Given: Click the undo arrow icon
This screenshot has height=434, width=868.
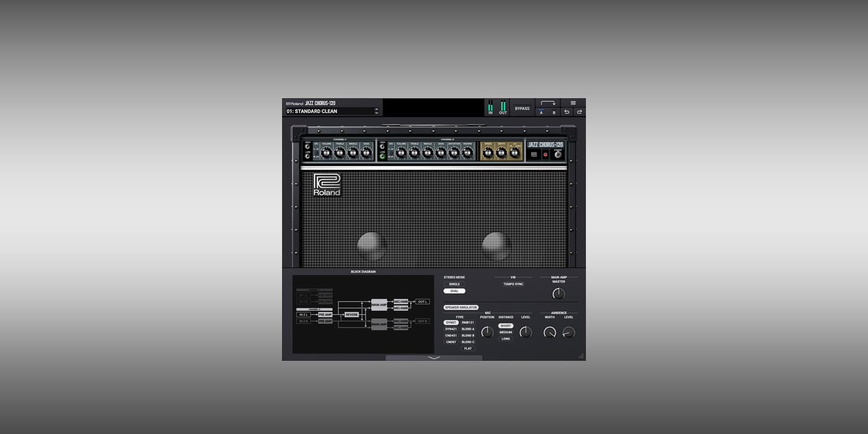Looking at the screenshot, I should click(x=567, y=112).
